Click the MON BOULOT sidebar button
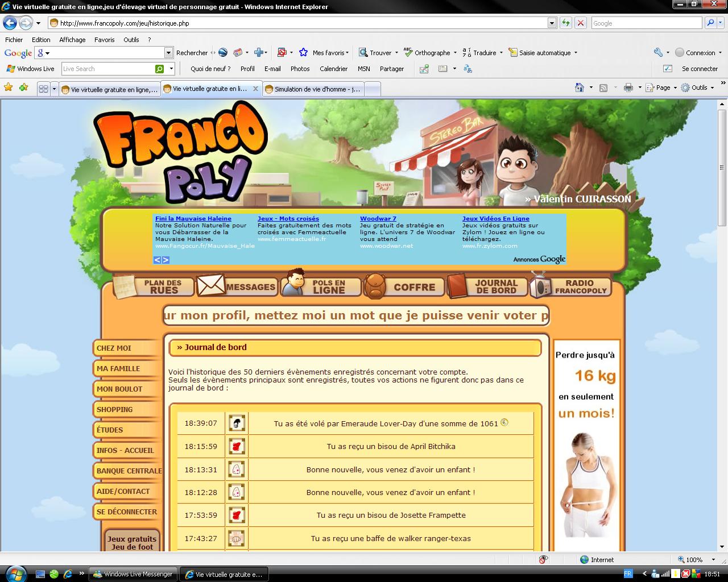728x582 pixels. tap(127, 389)
